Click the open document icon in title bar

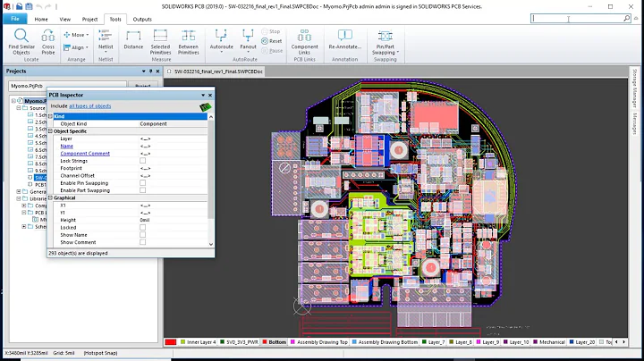(19, 6)
